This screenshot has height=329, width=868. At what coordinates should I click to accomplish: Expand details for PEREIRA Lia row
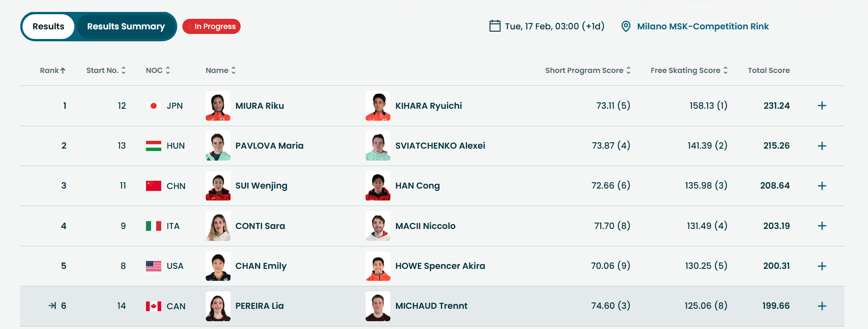coord(822,306)
